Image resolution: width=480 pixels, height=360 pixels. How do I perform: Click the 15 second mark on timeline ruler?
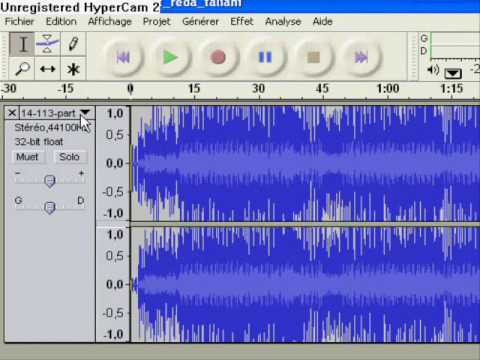[x=194, y=89]
